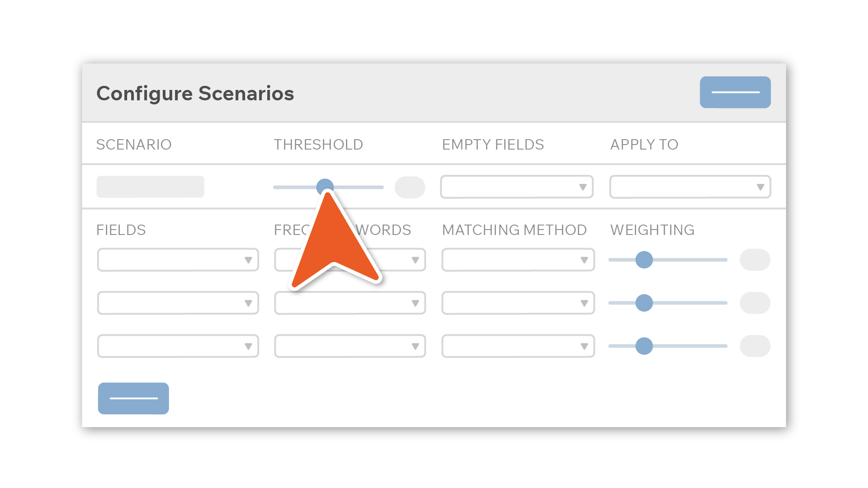Open the first Fields dropdown
Image resolution: width=868 pixels, height=488 pixels.
178,260
